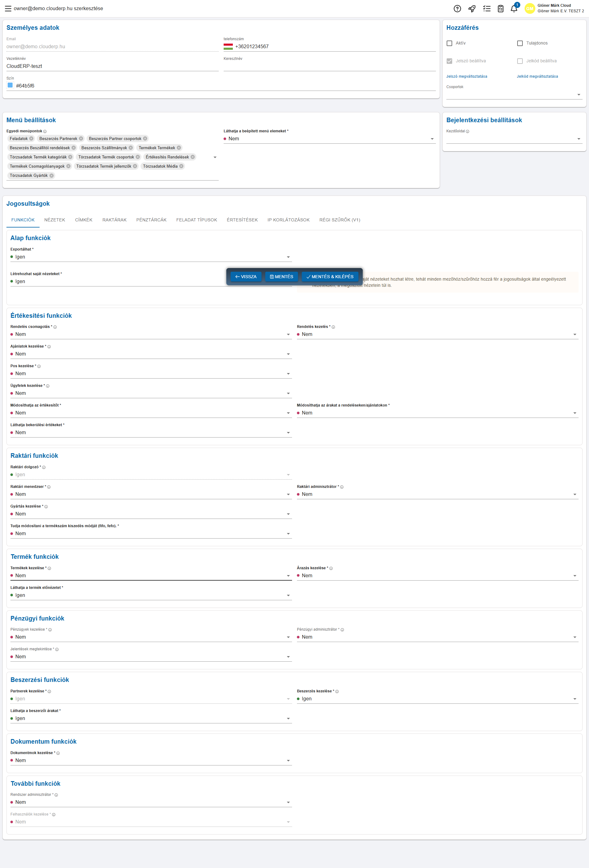Check the Tulajdonos checkbox
589x868 pixels.
520,43
